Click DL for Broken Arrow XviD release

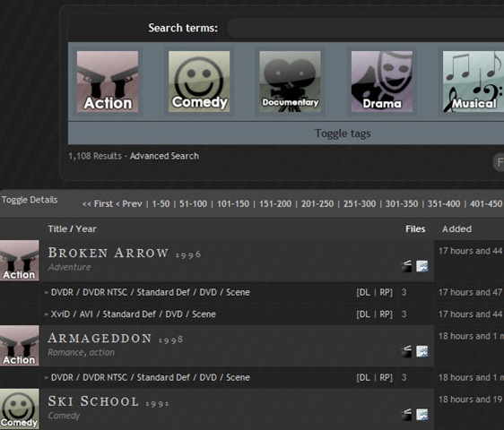tap(363, 314)
